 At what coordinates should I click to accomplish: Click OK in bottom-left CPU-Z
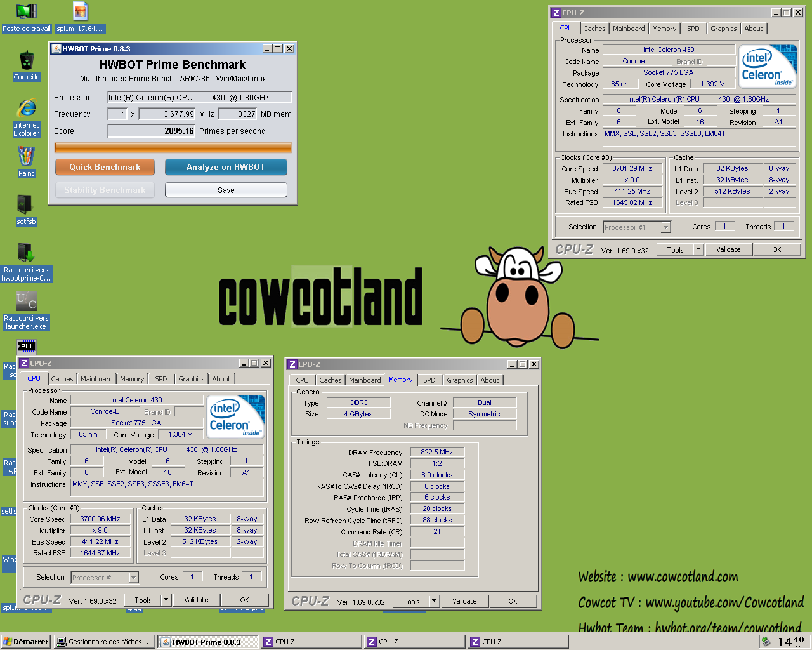[244, 600]
